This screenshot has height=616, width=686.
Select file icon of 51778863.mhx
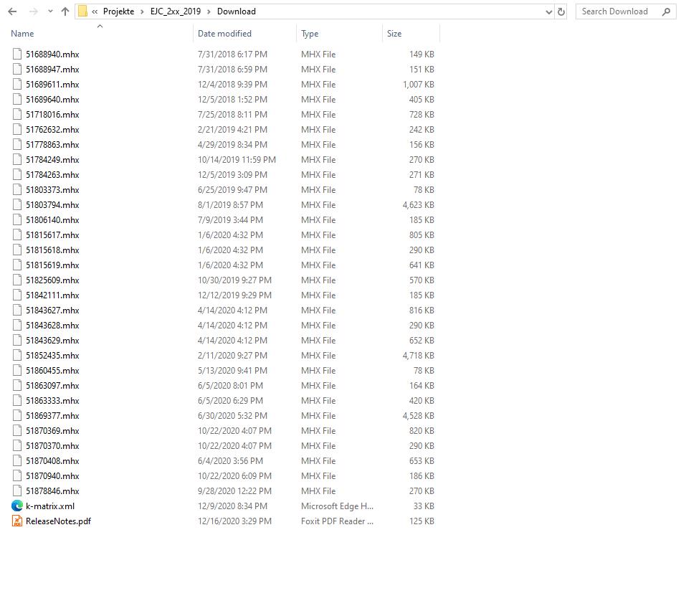[17, 144]
